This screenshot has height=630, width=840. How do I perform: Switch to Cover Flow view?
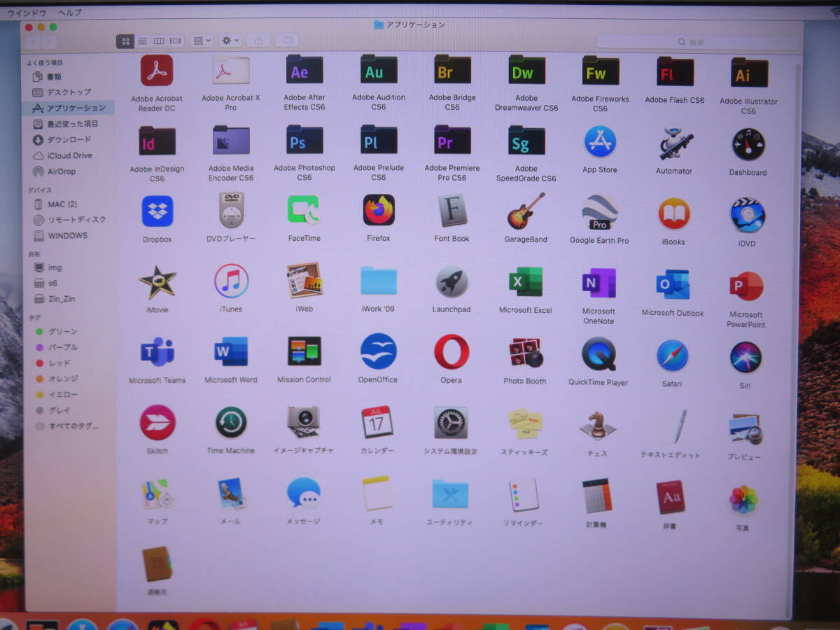pyautogui.click(x=176, y=41)
